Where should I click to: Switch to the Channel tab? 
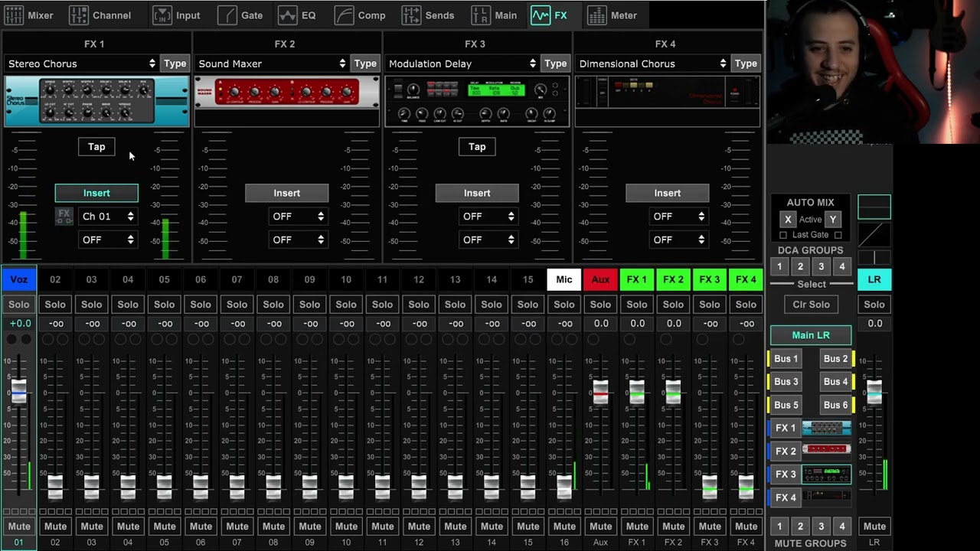click(100, 15)
